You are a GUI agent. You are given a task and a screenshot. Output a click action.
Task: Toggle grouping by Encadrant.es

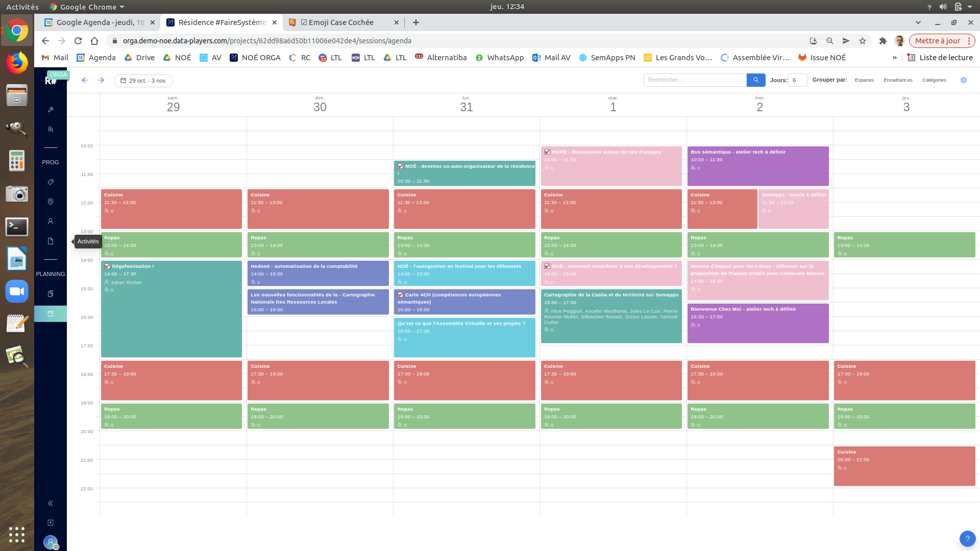[898, 80]
